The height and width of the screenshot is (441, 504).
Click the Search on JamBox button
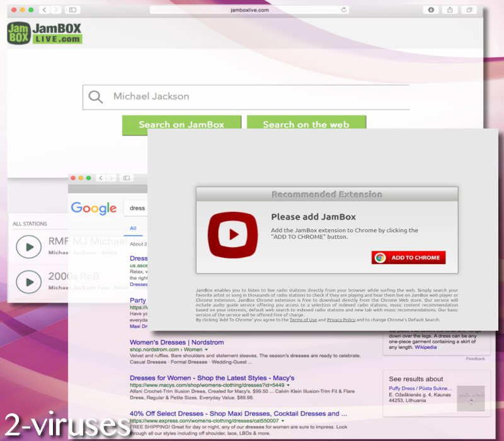(x=181, y=124)
